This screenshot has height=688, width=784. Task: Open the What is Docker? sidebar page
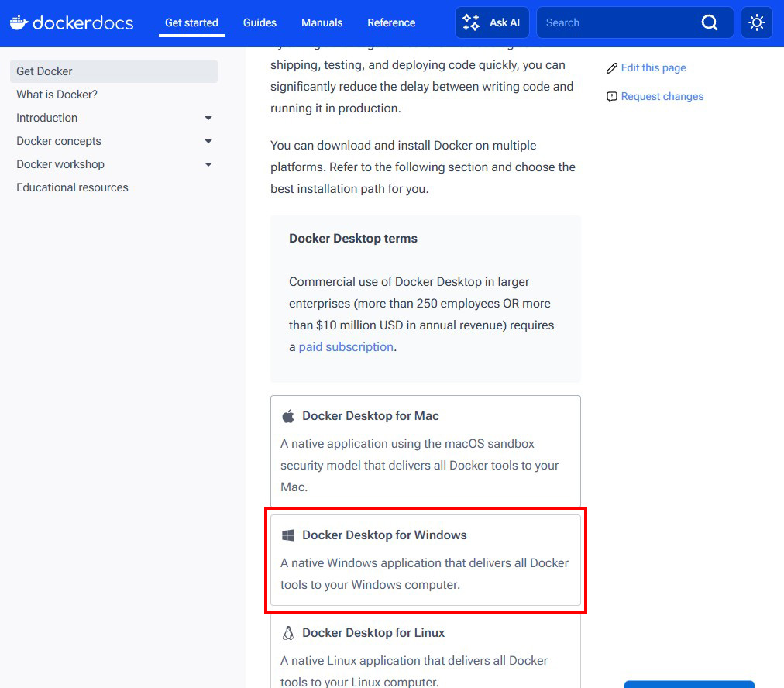pyautogui.click(x=57, y=94)
